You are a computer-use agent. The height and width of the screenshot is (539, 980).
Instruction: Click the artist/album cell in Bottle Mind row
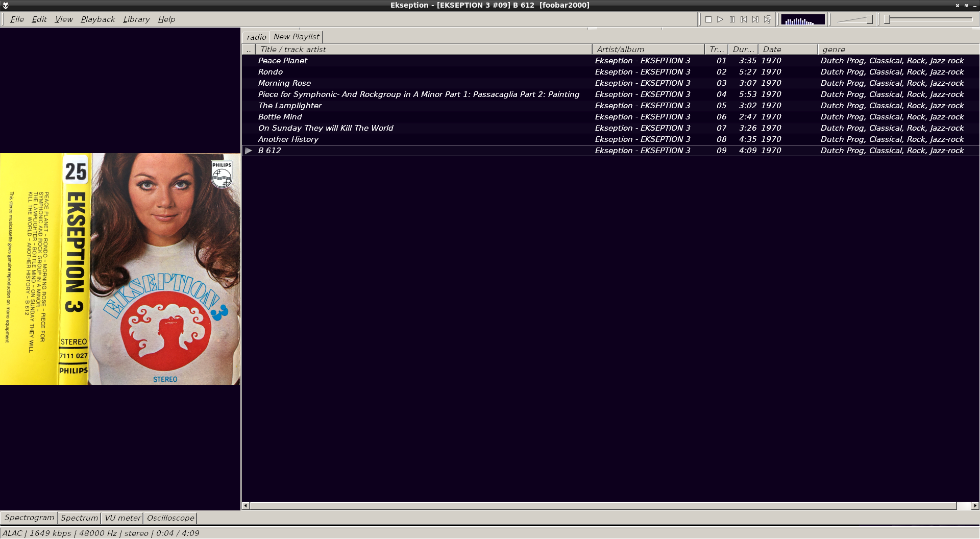point(642,117)
